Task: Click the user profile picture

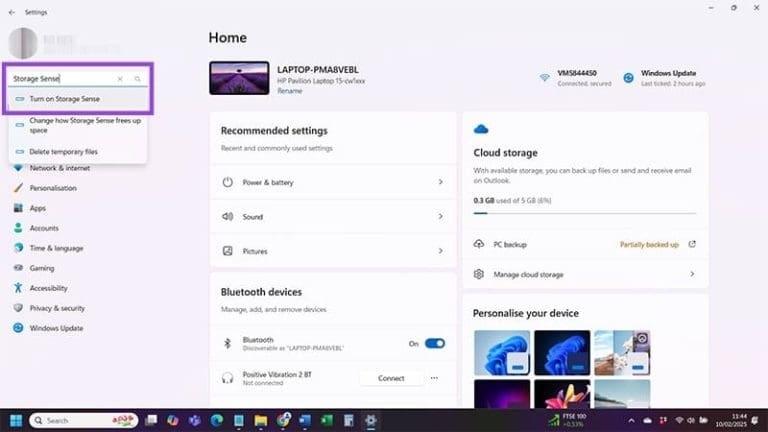Action: coord(23,43)
